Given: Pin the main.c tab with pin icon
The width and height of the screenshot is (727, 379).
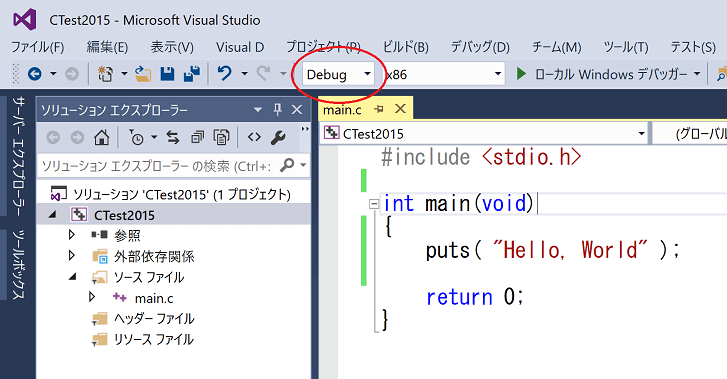Looking at the screenshot, I should [379, 109].
